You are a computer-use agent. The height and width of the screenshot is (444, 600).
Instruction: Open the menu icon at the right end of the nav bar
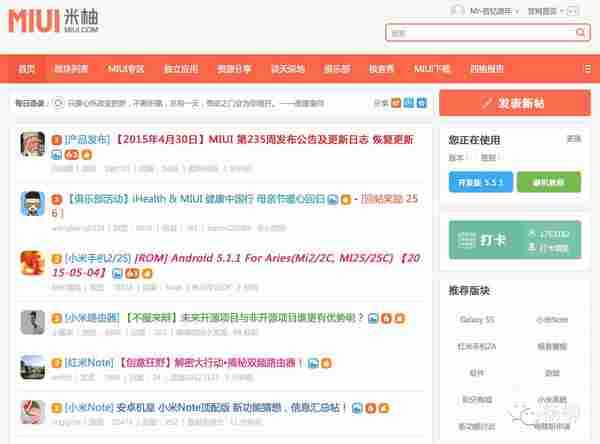click(588, 69)
